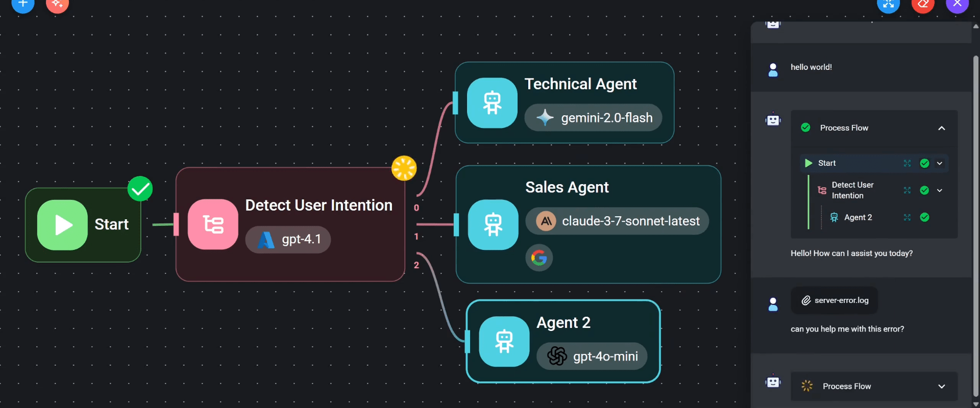Viewport: 980px width, 408px height.
Task: Click the gemini-2.0-flash model chip
Action: click(x=593, y=118)
